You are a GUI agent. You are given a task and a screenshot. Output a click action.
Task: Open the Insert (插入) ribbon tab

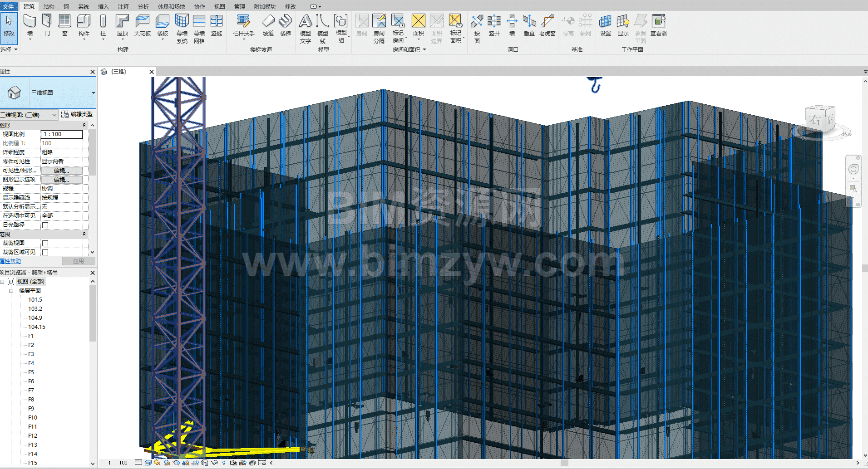[x=103, y=6]
